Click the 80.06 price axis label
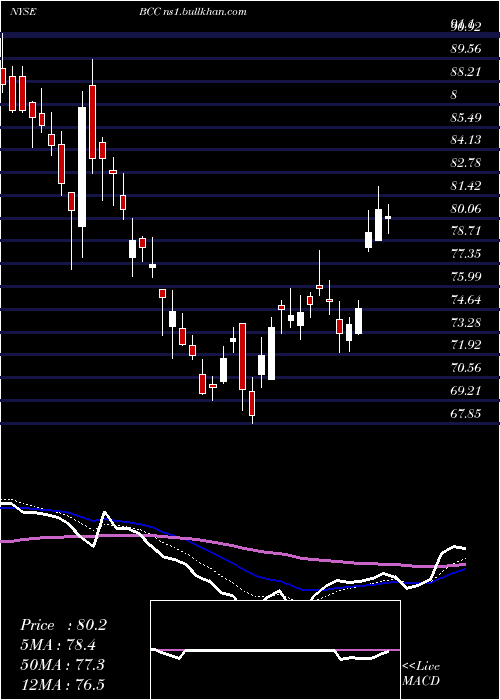This screenshot has width=500, height=700. pyautogui.click(x=466, y=208)
